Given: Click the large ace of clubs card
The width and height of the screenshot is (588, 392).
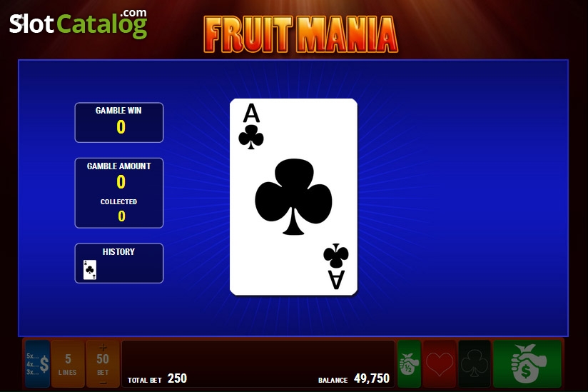Looking at the screenshot, I should tap(293, 197).
